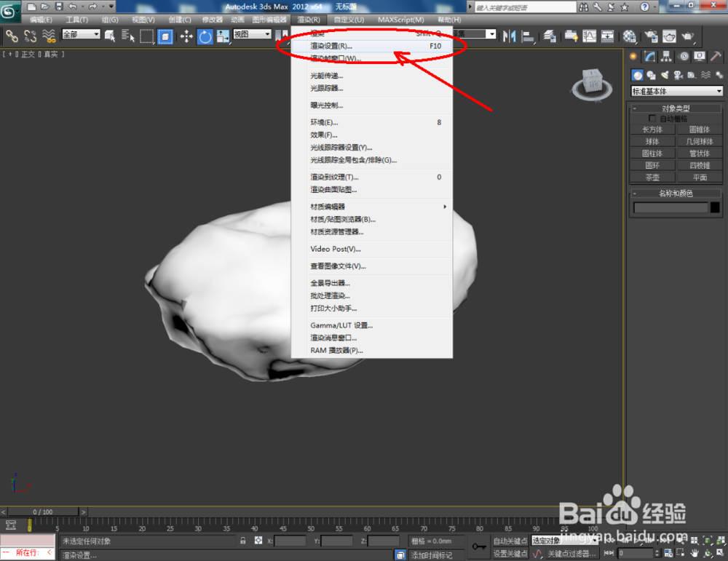Open selection filter 全部 dropdown
Image resolution: width=728 pixels, height=561 pixels.
82,34
